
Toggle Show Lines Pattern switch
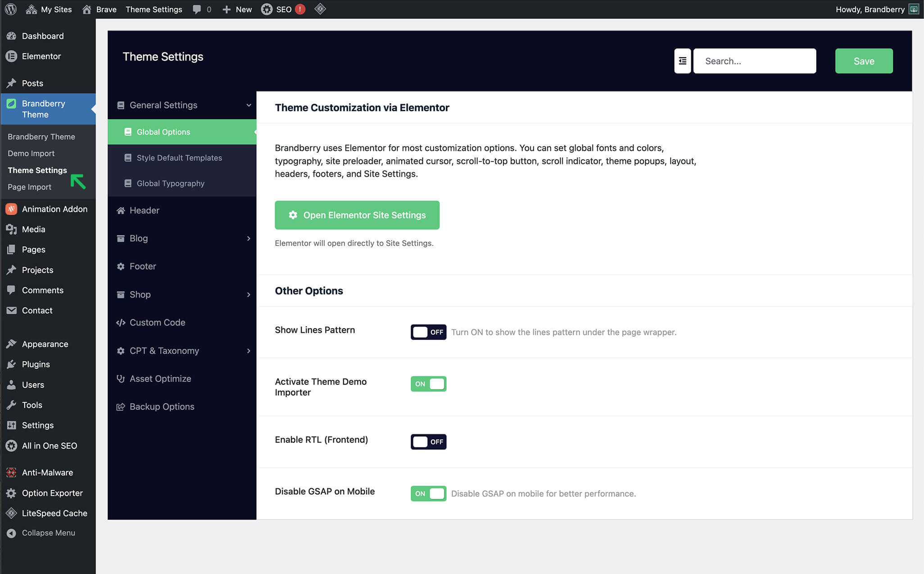pyautogui.click(x=428, y=332)
